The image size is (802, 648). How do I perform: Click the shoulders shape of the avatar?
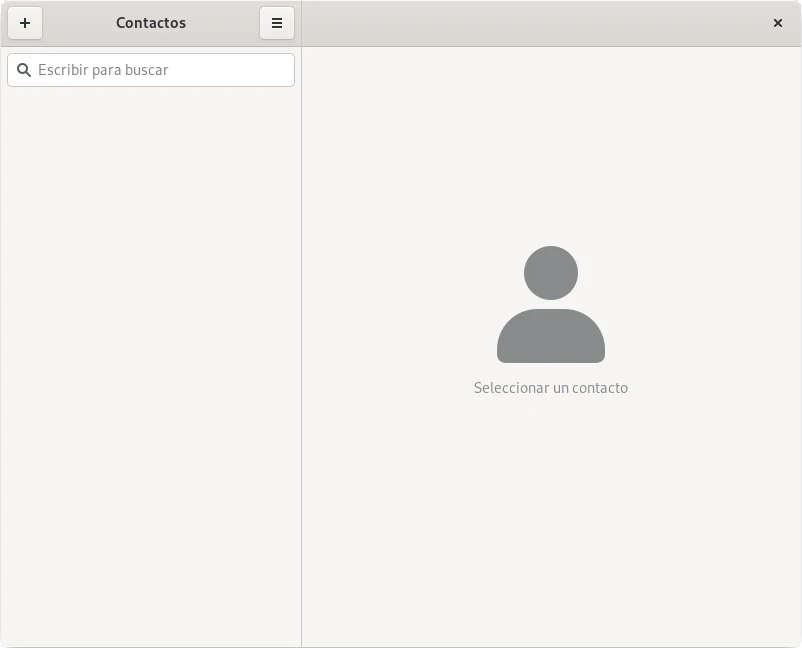(550, 337)
